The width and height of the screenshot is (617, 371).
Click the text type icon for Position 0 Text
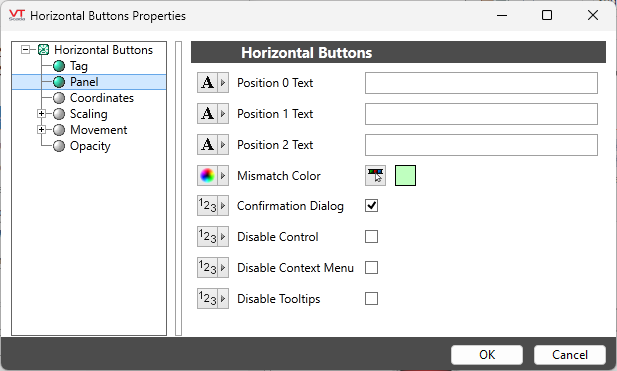(x=207, y=83)
